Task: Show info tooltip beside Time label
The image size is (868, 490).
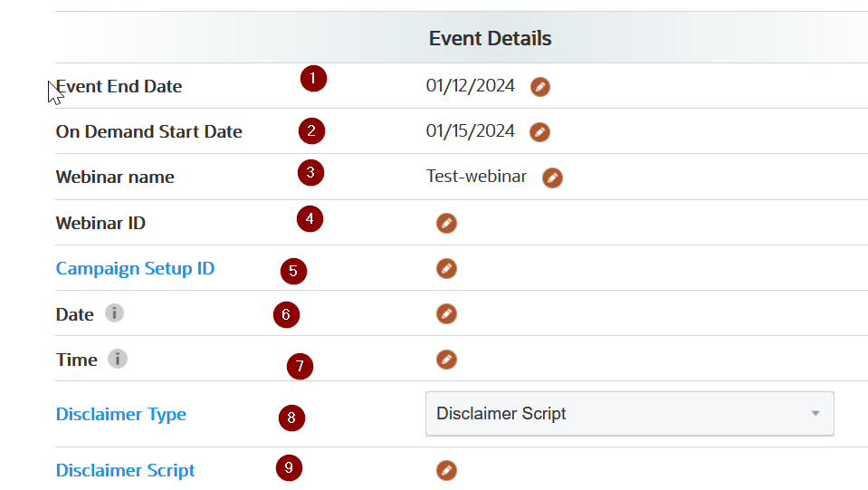Action: tap(118, 360)
